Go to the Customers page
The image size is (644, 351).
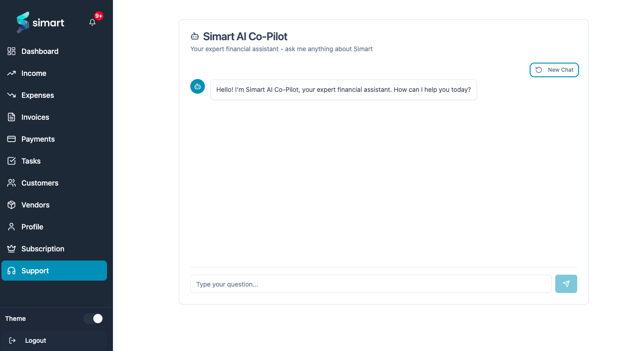point(40,183)
